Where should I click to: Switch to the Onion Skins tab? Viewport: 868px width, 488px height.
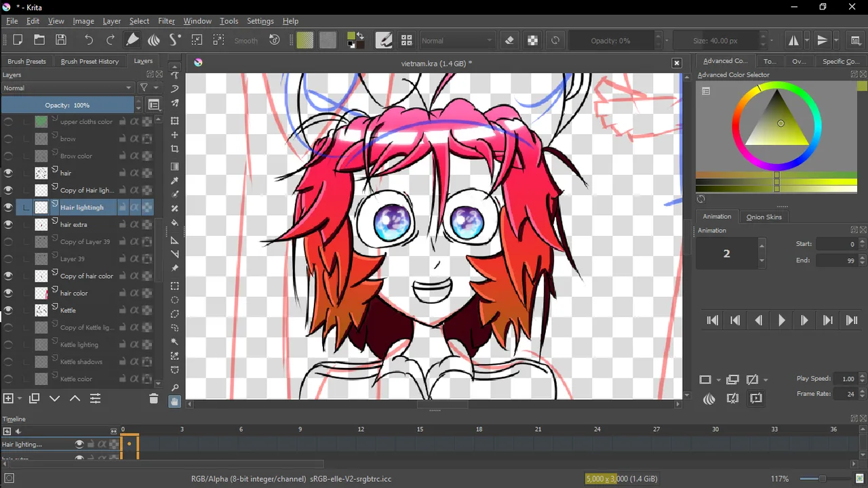click(764, 217)
